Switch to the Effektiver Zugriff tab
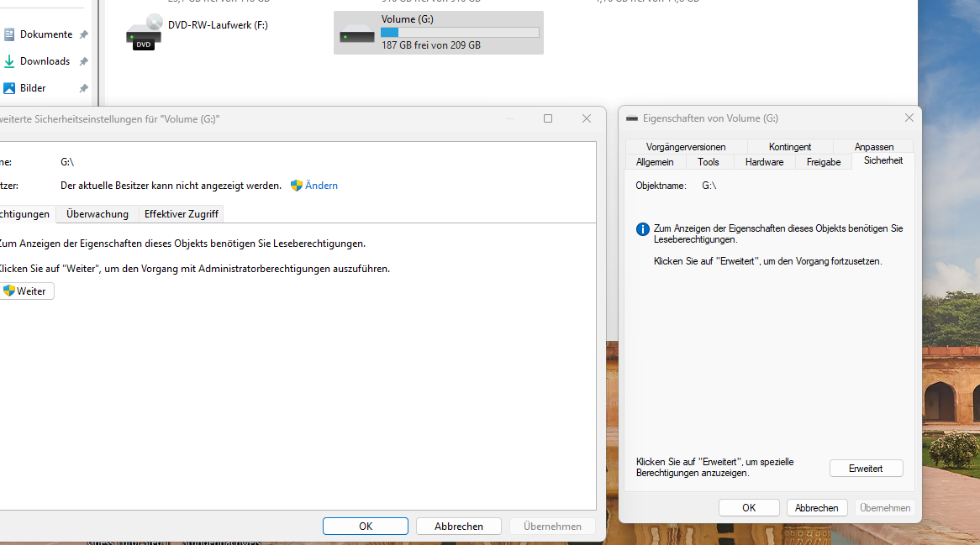Screen dimensions: 980x545 coord(182,214)
